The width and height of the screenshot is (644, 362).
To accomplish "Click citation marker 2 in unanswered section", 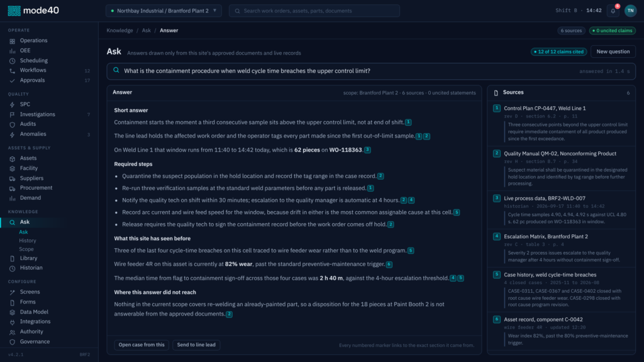I will point(229,314).
